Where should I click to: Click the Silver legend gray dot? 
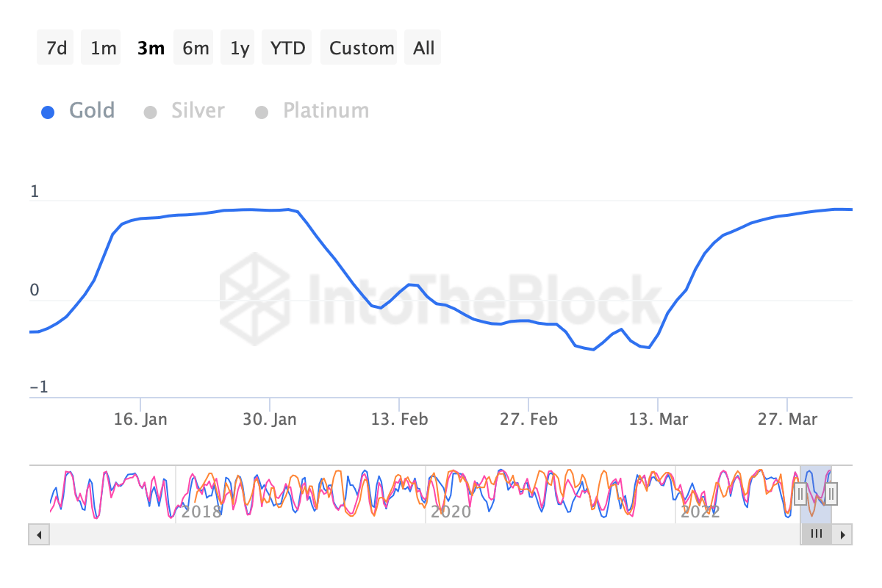click(151, 111)
